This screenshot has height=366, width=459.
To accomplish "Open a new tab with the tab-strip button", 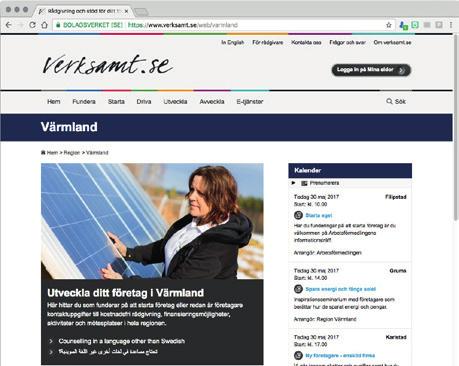I will (141, 12).
